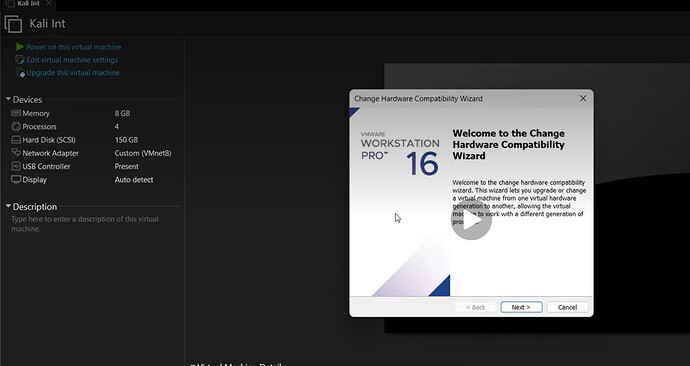This screenshot has width=690, height=366.
Task: Select the Display device label
Action: pos(34,179)
